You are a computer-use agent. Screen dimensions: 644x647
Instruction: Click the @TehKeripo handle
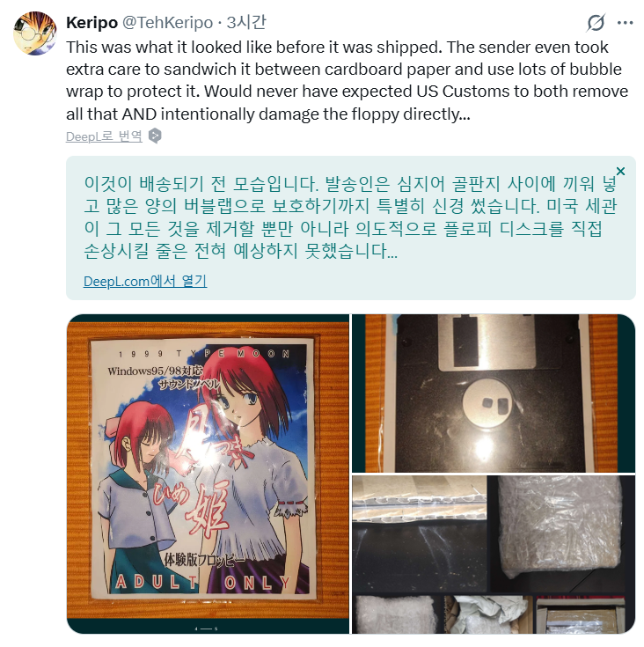click(x=167, y=22)
